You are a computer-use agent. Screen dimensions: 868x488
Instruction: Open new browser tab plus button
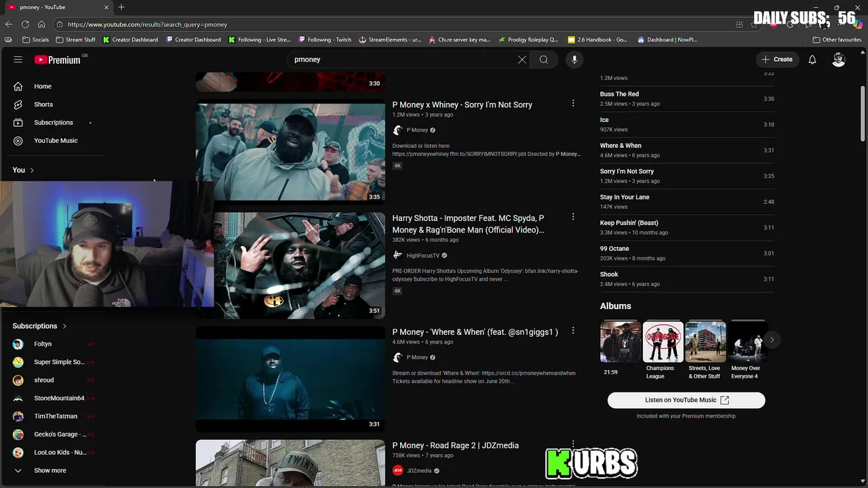click(121, 7)
